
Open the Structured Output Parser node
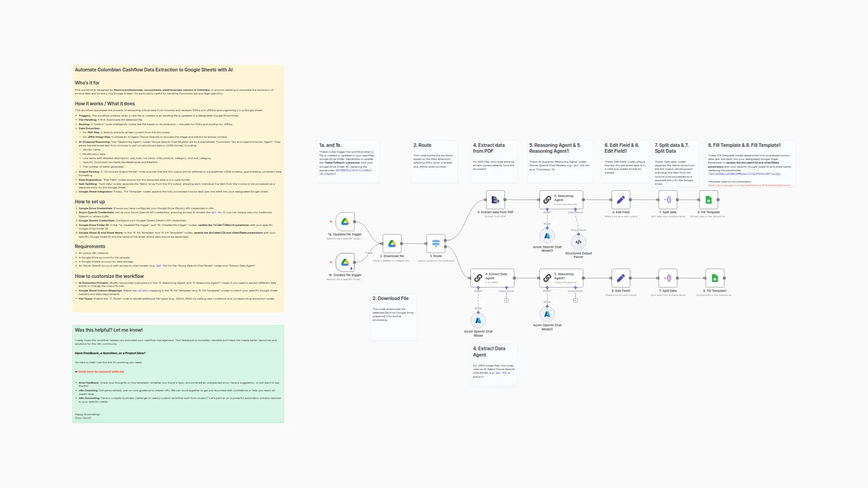(x=578, y=242)
